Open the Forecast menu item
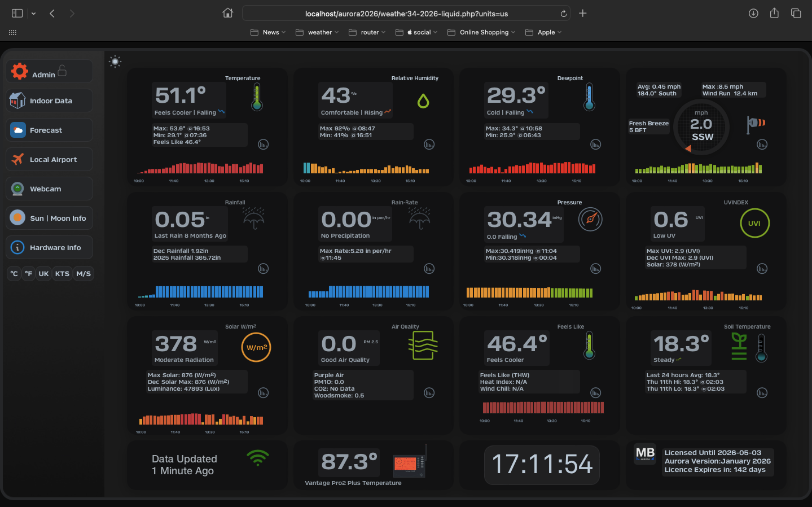 [49, 130]
